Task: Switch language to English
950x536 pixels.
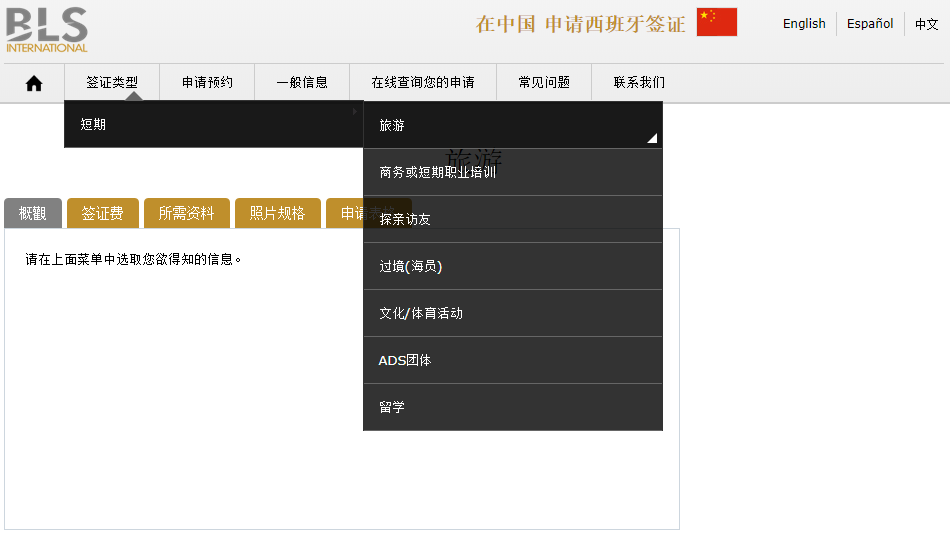Action: 804,24
